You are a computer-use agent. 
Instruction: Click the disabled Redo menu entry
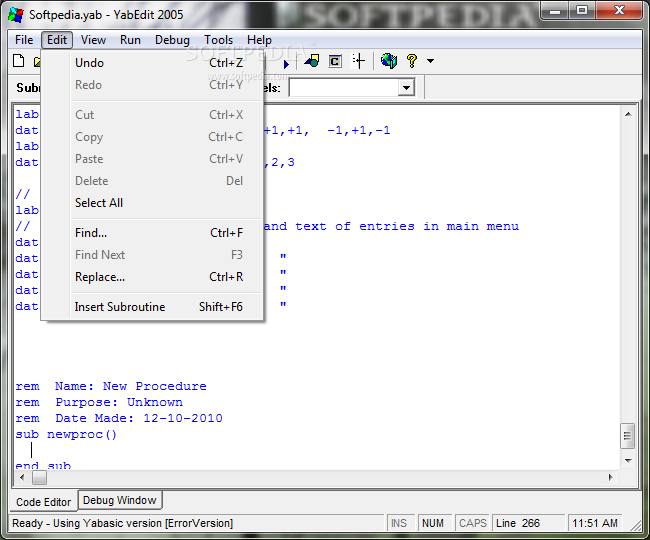(153, 85)
